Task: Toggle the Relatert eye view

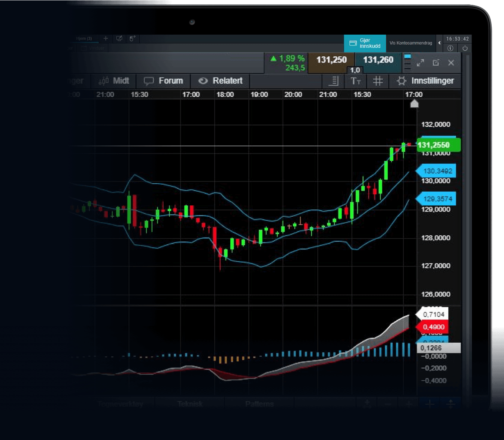Action: [220, 81]
